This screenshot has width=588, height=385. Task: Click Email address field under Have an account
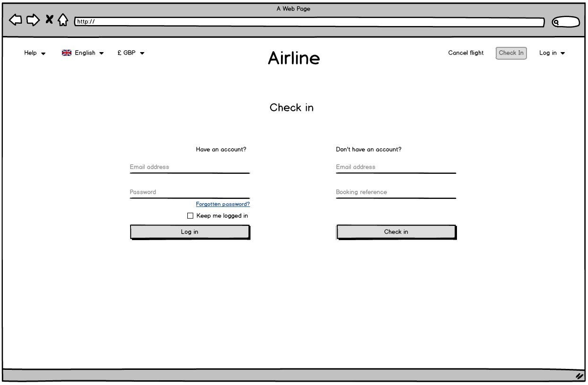pyautogui.click(x=190, y=168)
